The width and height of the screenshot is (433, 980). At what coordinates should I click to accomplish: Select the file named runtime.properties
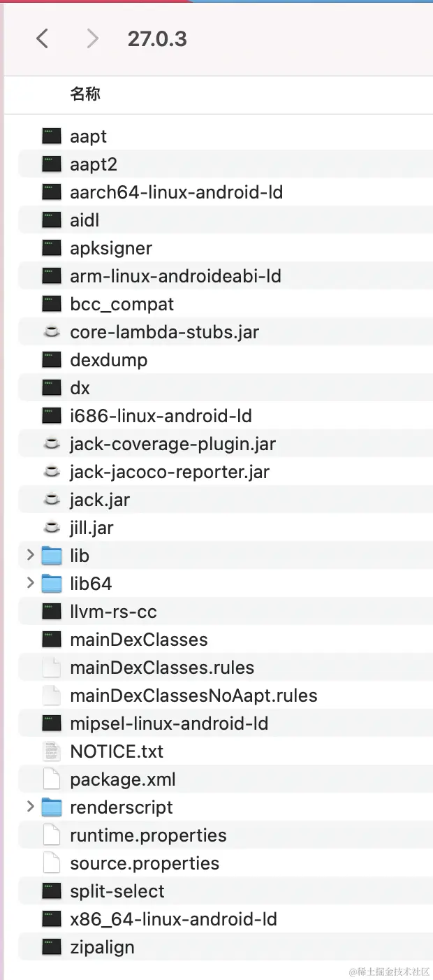[x=148, y=835]
